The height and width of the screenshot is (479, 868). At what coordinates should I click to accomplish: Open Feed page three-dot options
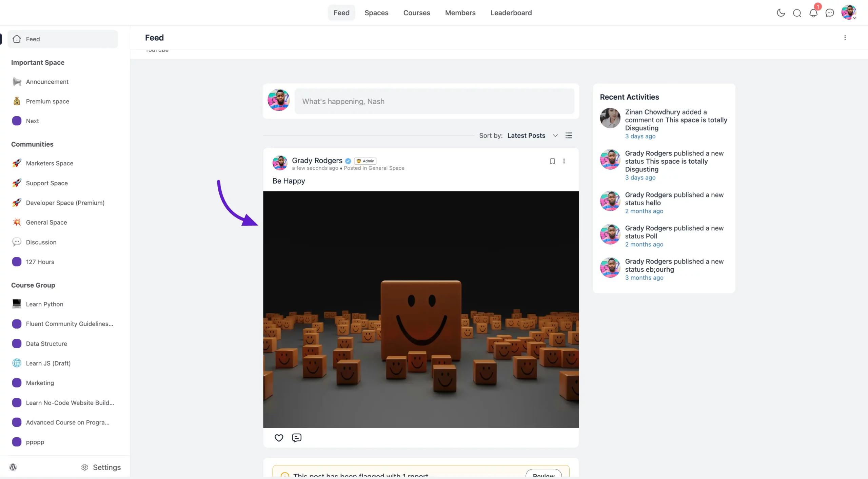tap(845, 38)
